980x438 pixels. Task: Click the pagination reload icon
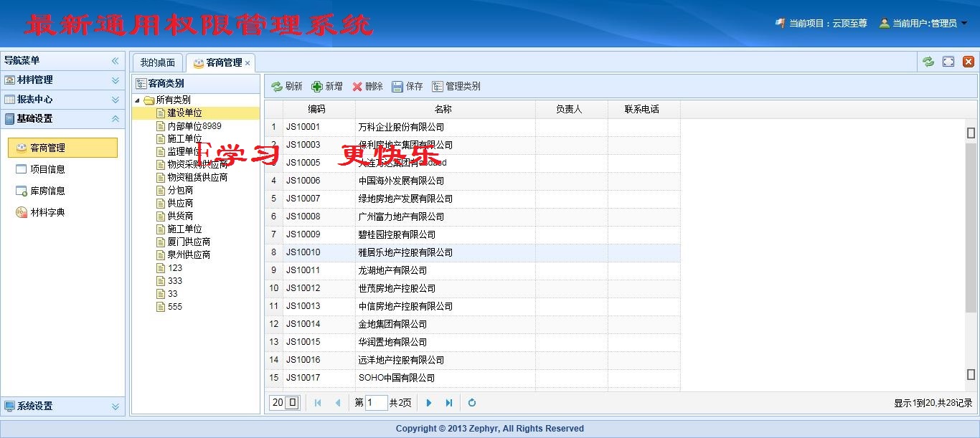click(x=472, y=403)
